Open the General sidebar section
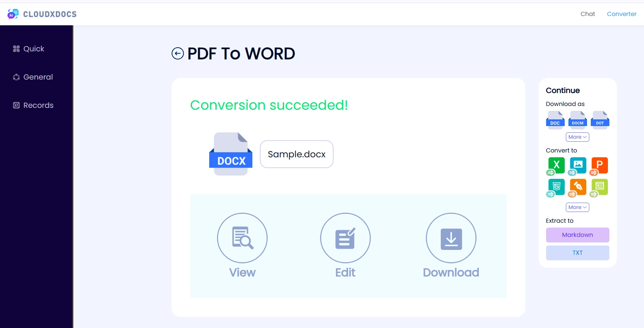The image size is (644, 328). tap(33, 77)
